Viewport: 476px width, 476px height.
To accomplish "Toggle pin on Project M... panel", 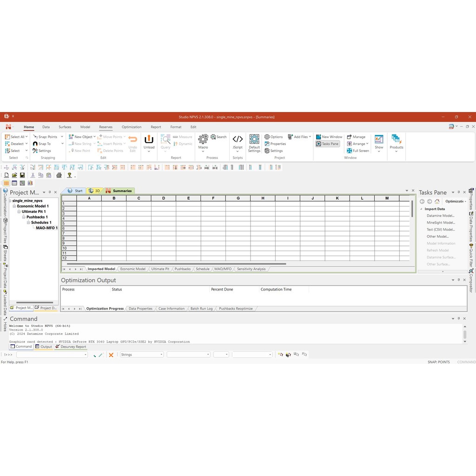I will 50,192.
